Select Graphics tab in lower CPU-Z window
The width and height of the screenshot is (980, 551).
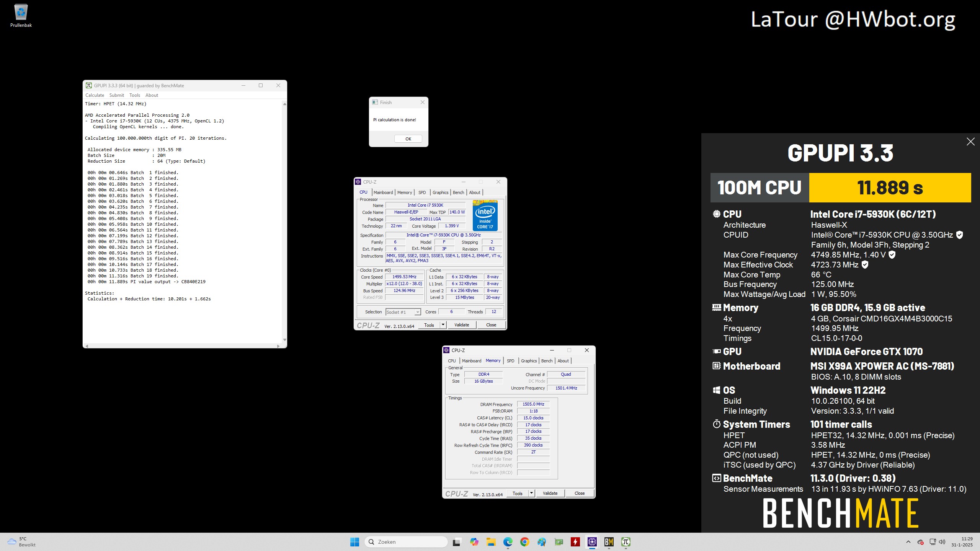[x=529, y=361]
